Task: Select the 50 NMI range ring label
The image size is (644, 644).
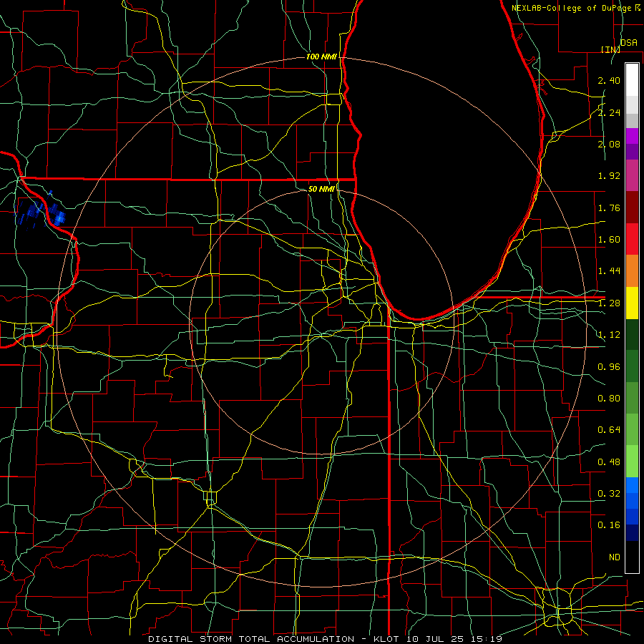Action: pyautogui.click(x=321, y=189)
